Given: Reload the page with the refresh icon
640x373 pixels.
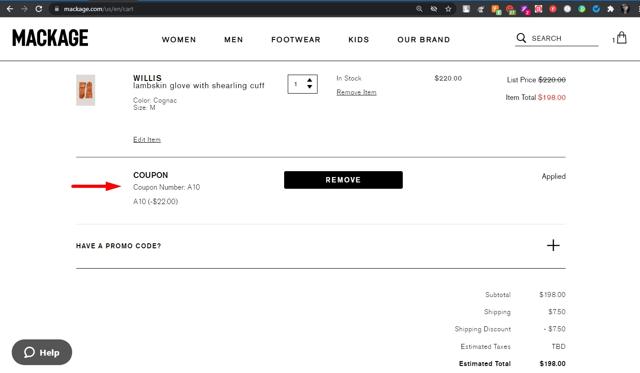Looking at the screenshot, I should tap(39, 9).
